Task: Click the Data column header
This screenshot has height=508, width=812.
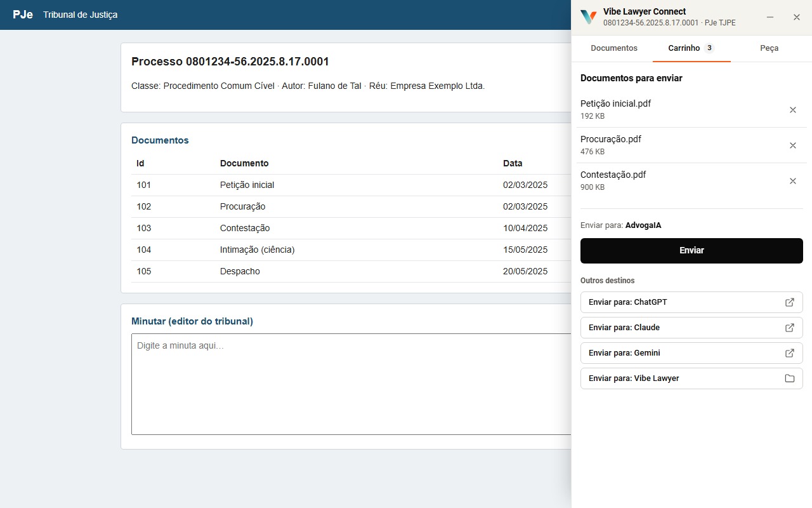Action: coord(513,164)
